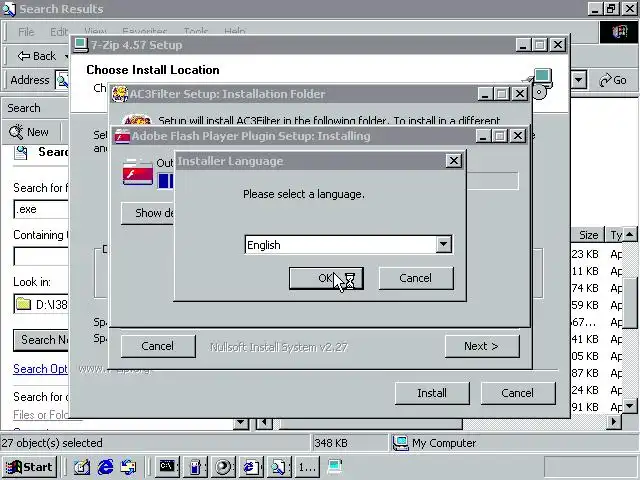
Task: Click the Show Desktop quick launch icon
Action: 82,467
